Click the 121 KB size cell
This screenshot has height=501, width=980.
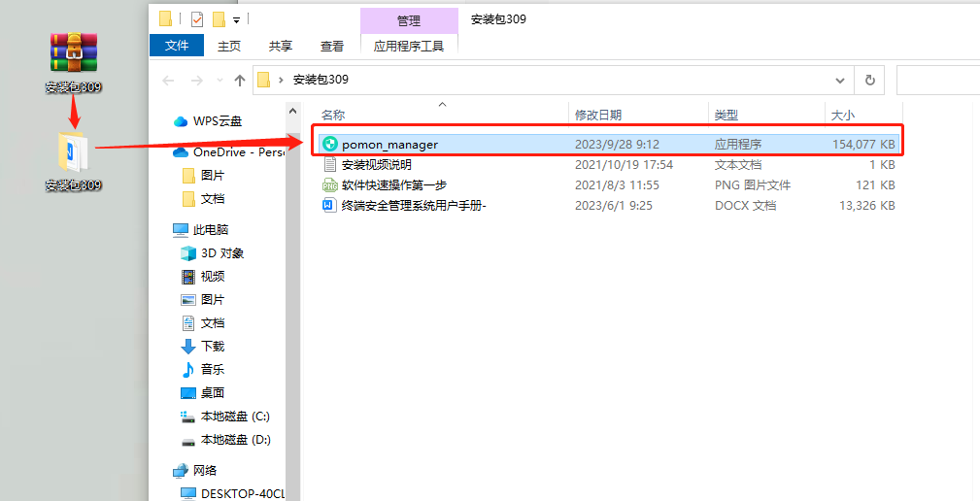pos(875,184)
